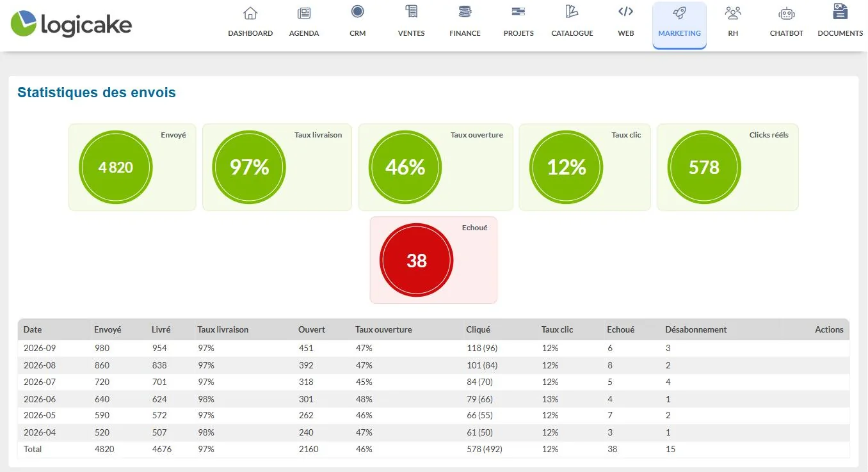Click the Clicks réels 578 circle

(704, 167)
